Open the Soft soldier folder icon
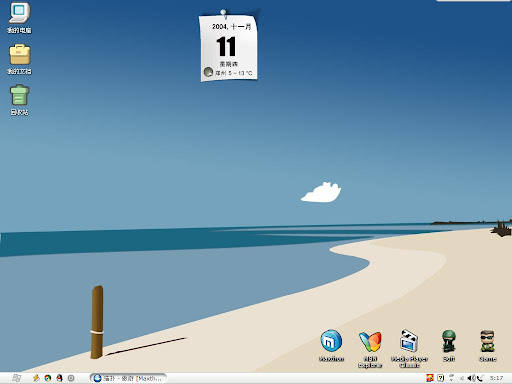The image size is (512, 384). click(449, 341)
